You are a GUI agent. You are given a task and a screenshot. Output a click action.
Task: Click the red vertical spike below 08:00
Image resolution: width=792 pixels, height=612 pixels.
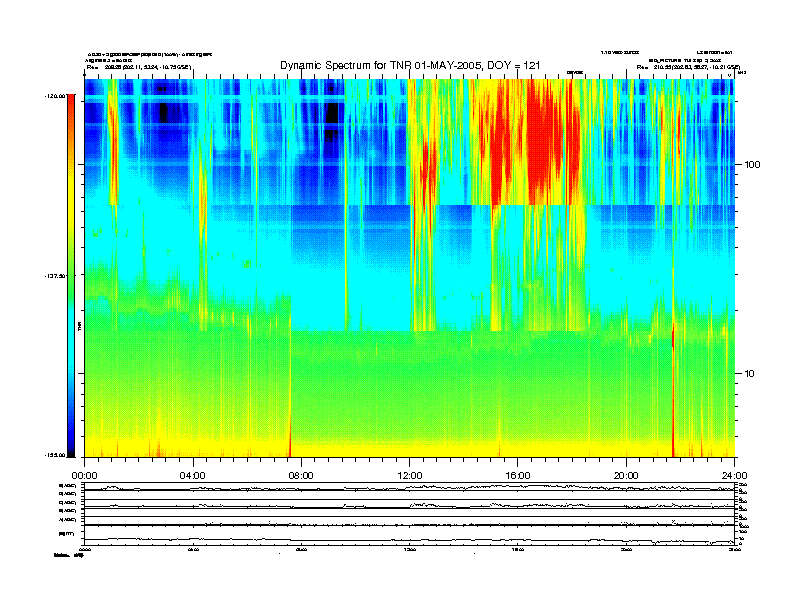pos(290,440)
